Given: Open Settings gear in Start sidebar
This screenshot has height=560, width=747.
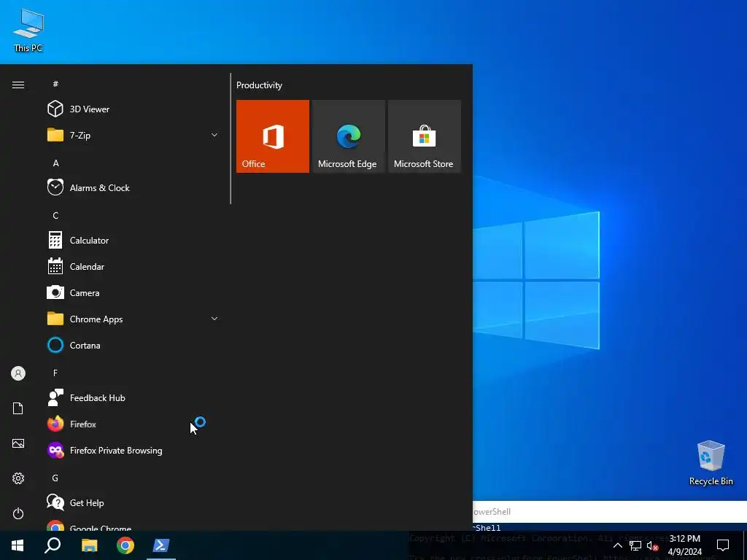Looking at the screenshot, I should (18, 478).
